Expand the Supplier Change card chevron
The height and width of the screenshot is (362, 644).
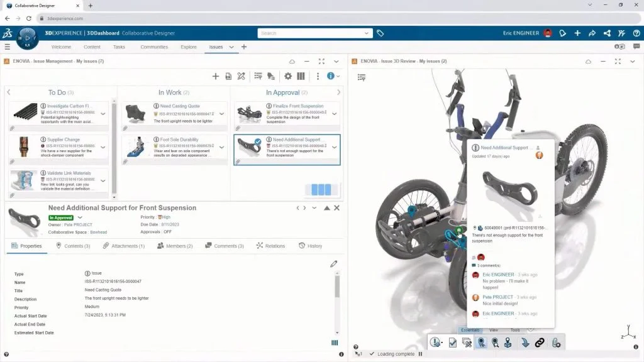[103, 147]
